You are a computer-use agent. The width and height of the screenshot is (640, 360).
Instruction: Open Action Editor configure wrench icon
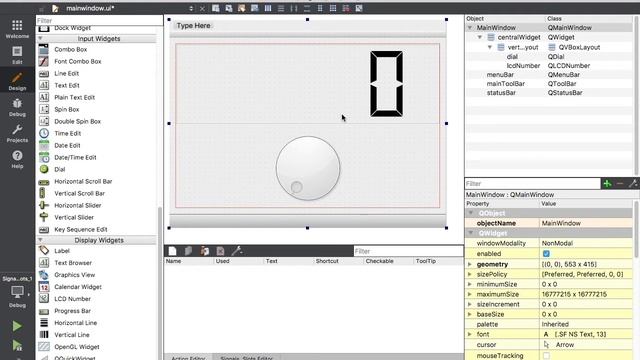point(237,251)
